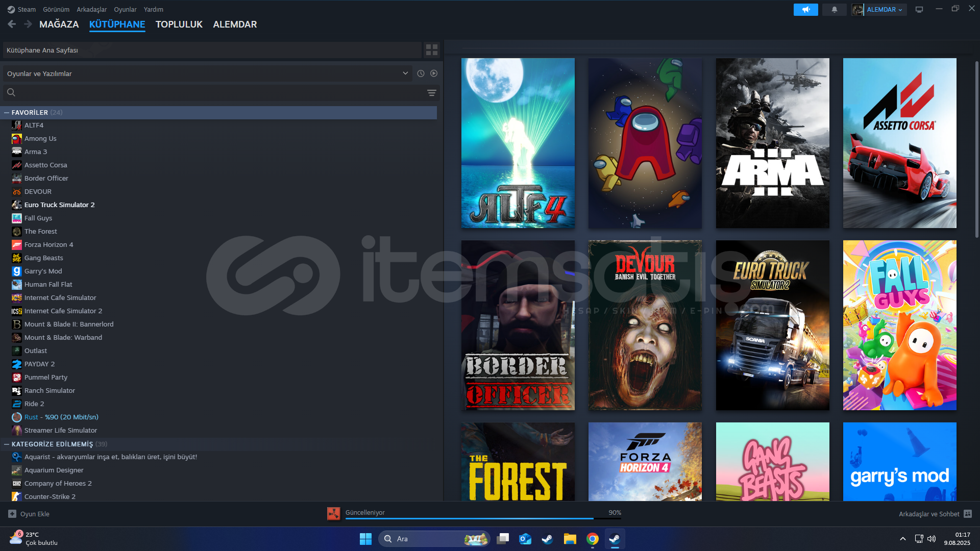Click the Güncelleniyor download status
This screenshot has width=980, height=551.
tap(365, 512)
